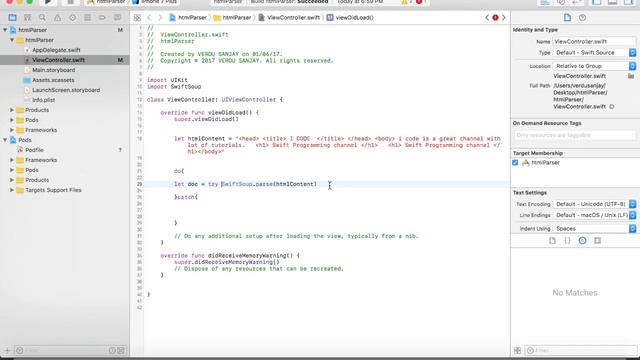Expand Targets Support Files folder
640x360 pixels.
click(x=12, y=190)
